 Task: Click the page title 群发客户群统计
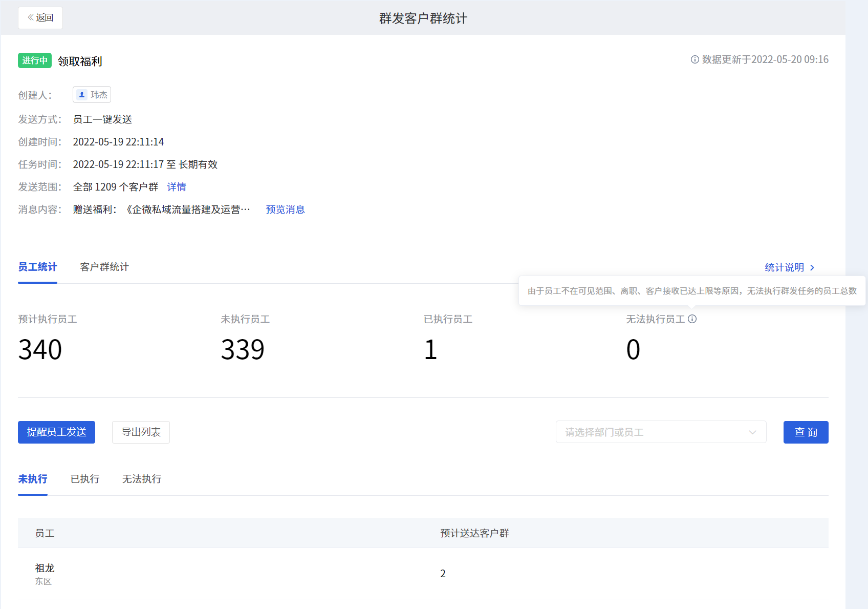(423, 18)
